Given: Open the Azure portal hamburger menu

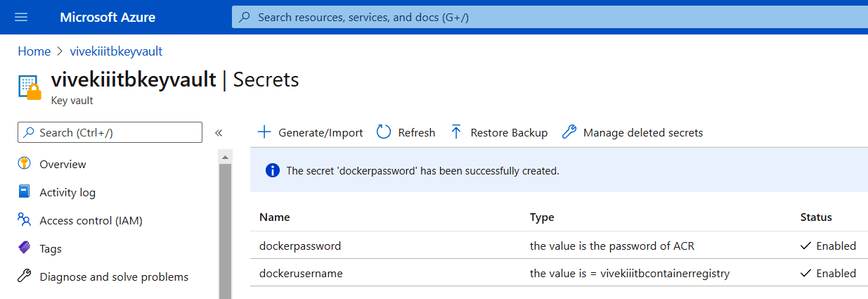Looking at the screenshot, I should coord(21,17).
